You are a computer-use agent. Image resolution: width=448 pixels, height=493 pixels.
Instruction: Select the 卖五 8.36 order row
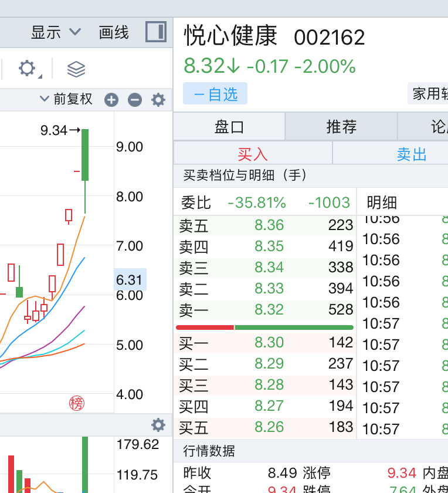click(266, 225)
